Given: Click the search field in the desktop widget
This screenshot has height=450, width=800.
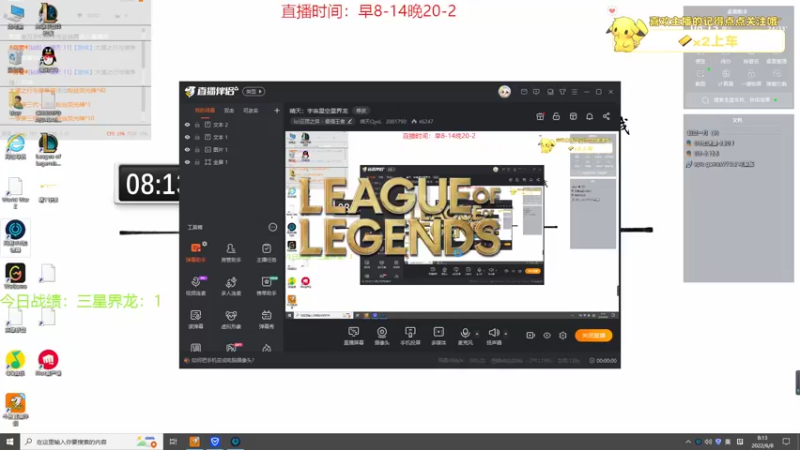Looking at the screenshot, I should point(738,100).
